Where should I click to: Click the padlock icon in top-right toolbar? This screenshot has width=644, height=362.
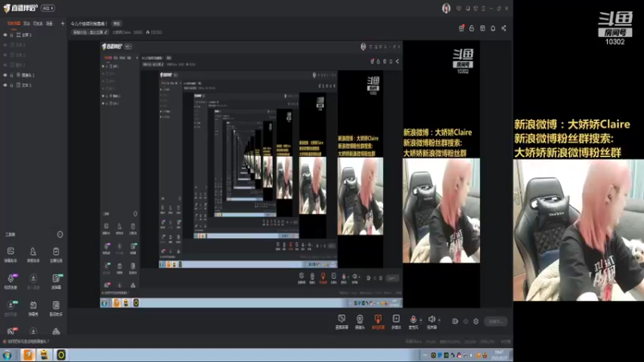pos(472,28)
